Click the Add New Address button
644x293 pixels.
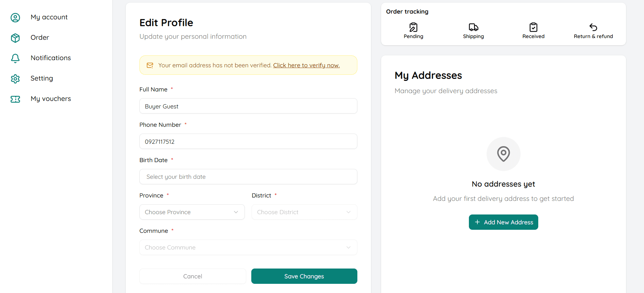pos(503,222)
